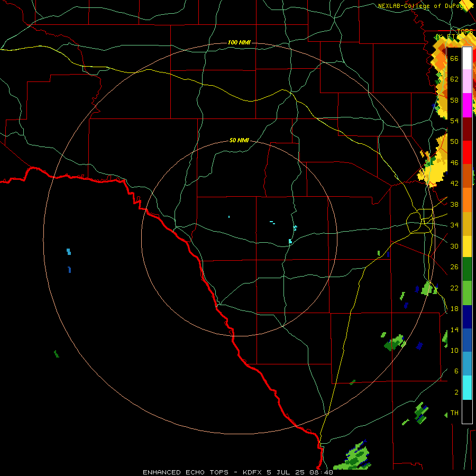Click the white swatch in echo tops legend

(467, 58)
